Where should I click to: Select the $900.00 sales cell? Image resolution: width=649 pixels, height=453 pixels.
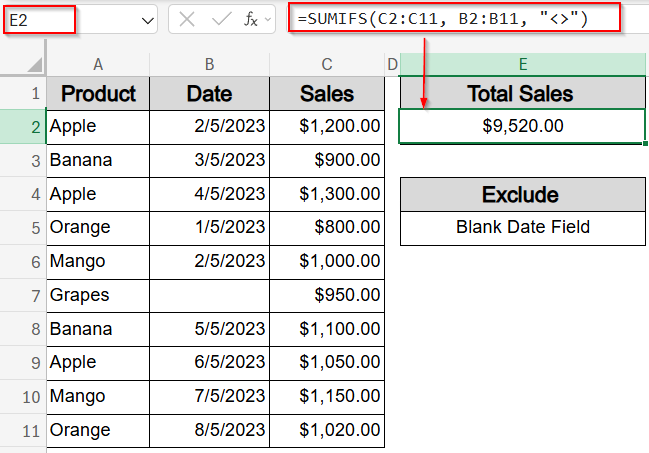click(x=327, y=161)
